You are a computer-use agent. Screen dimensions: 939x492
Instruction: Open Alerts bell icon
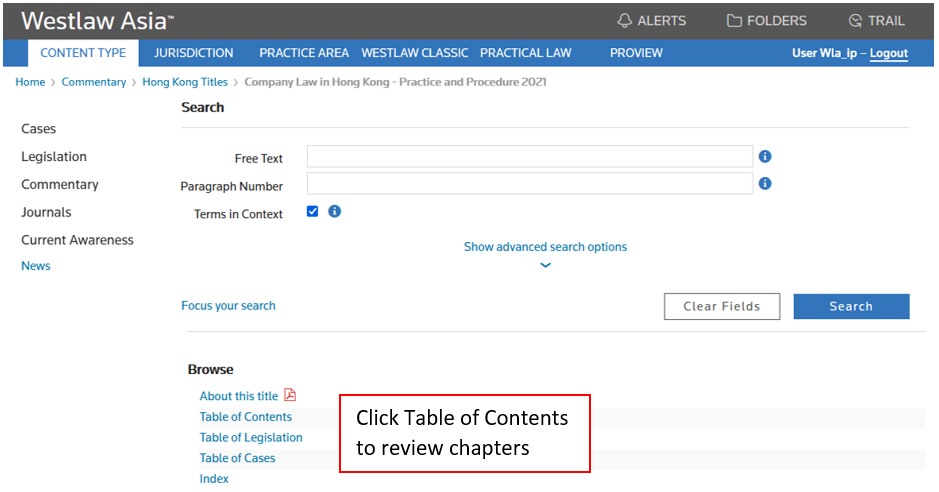pos(625,21)
